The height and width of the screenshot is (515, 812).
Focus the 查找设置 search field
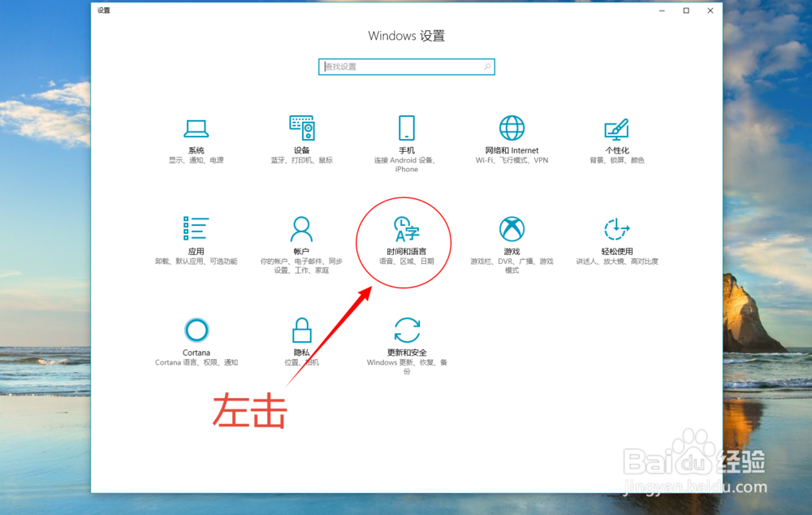[x=407, y=67]
